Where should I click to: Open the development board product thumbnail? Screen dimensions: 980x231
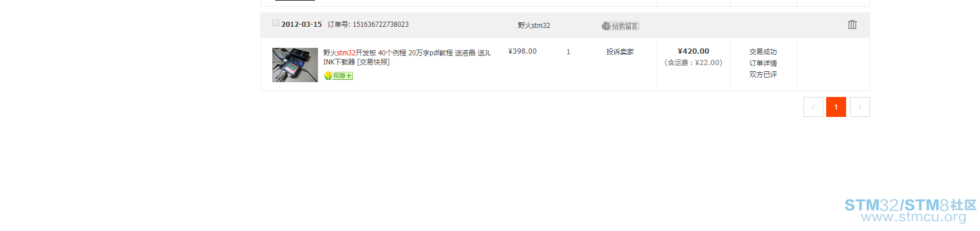[x=295, y=65]
